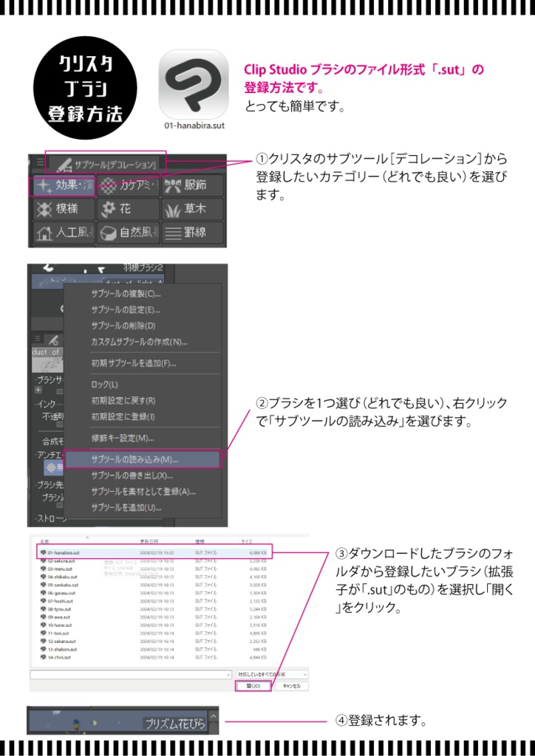Select file 06-garasu.sut in the list

155,593
